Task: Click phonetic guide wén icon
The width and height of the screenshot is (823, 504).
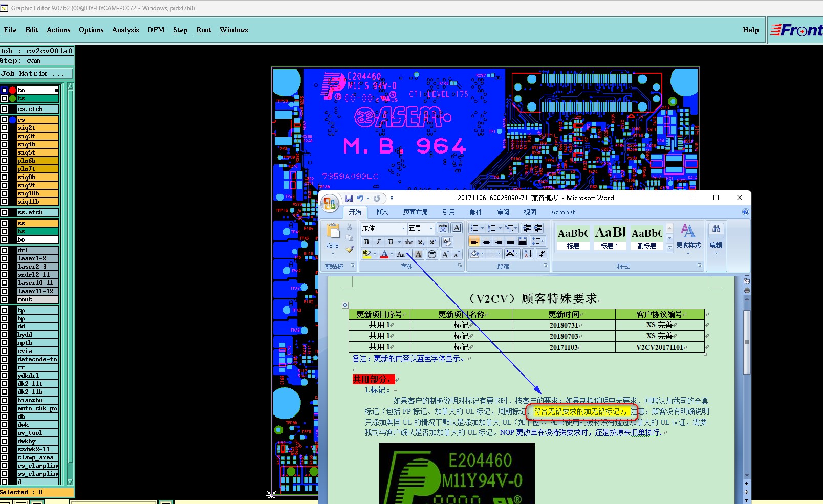Action: 443,228
